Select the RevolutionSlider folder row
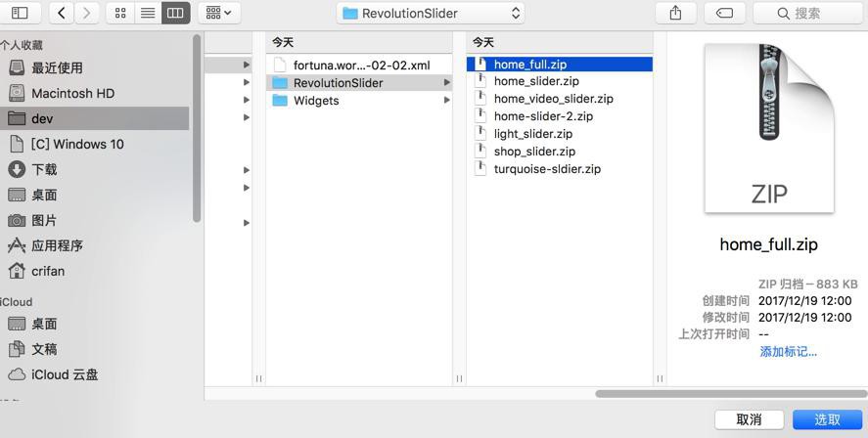The width and height of the screenshot is (868, 438). tap(359, 83)
